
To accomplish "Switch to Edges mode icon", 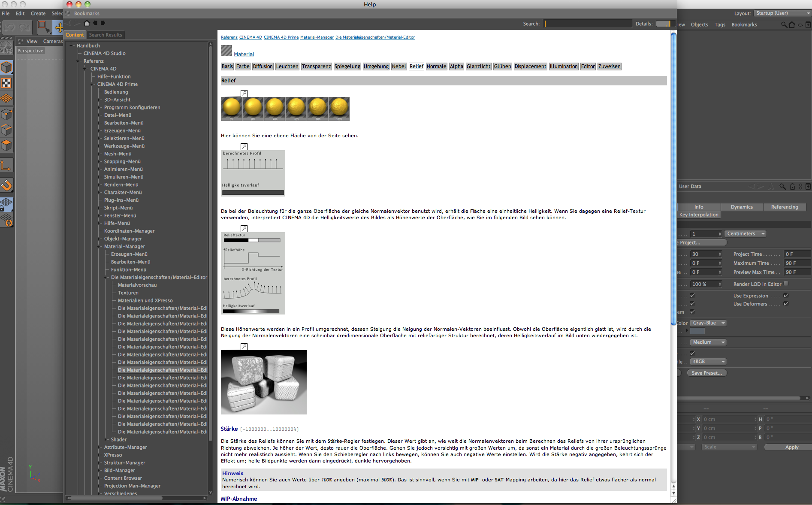I will (6, 130).
